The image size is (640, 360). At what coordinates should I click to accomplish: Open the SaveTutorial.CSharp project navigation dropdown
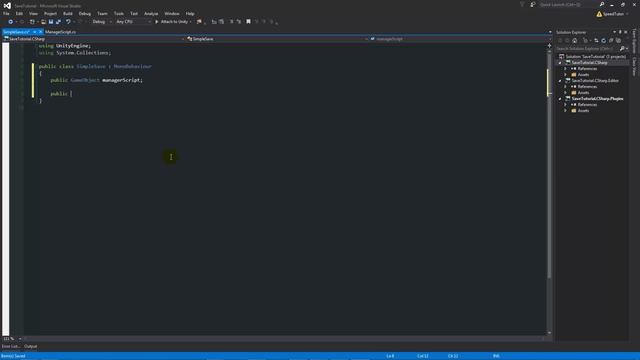[93, 39]
